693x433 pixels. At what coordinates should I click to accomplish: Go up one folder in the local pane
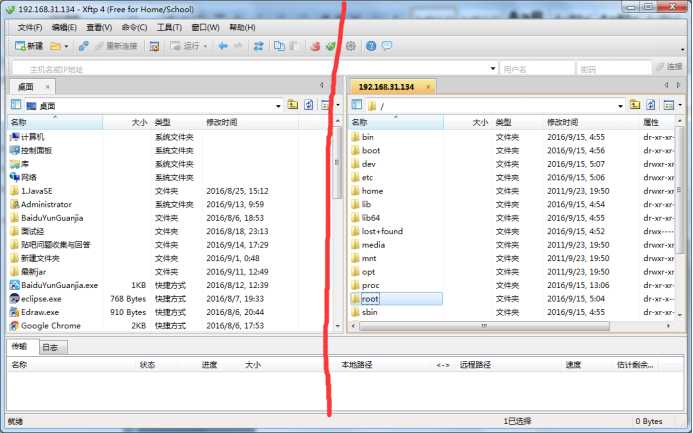coord(293,105)
